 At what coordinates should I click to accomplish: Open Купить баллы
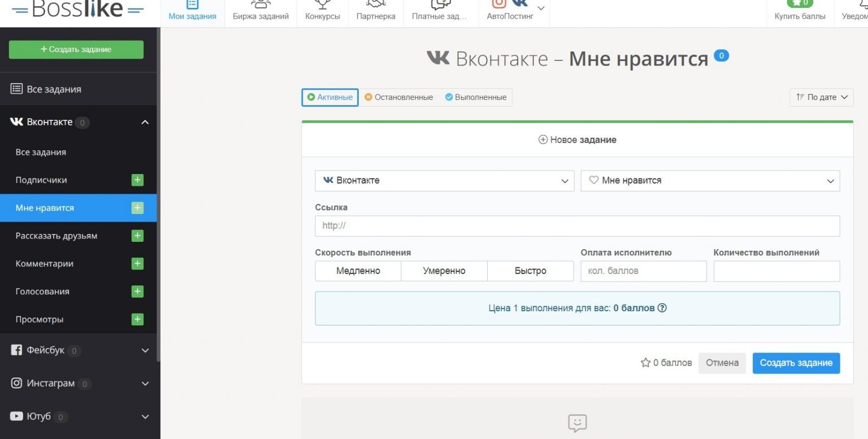pos(800,13)
